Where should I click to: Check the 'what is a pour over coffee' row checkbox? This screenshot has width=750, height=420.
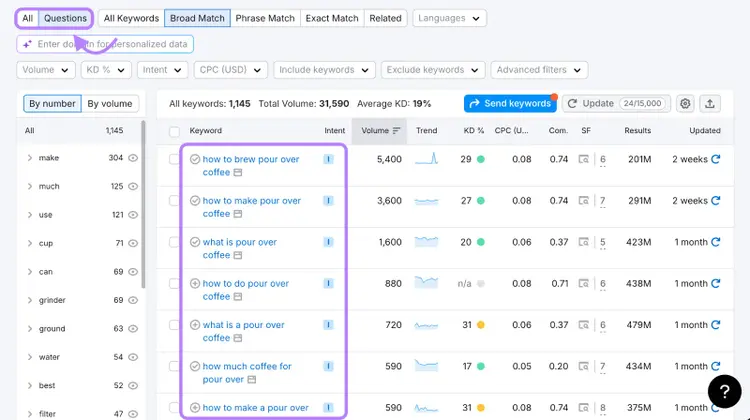pos(174,325)
